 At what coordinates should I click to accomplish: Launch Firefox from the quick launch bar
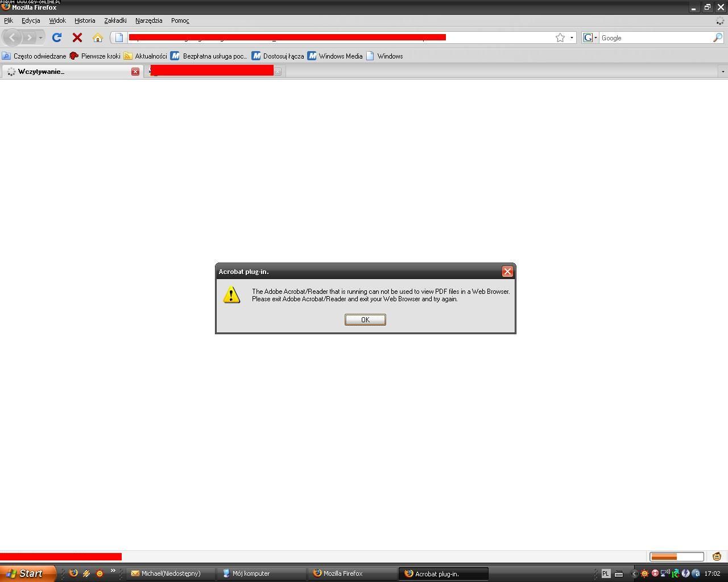pyautogui.click(x=73, y=573)
